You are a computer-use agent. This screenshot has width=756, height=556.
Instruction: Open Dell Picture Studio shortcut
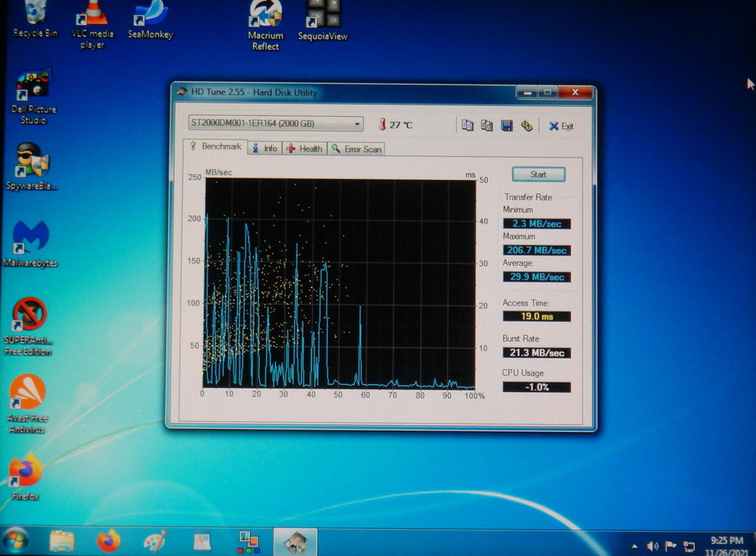[33, 98]
